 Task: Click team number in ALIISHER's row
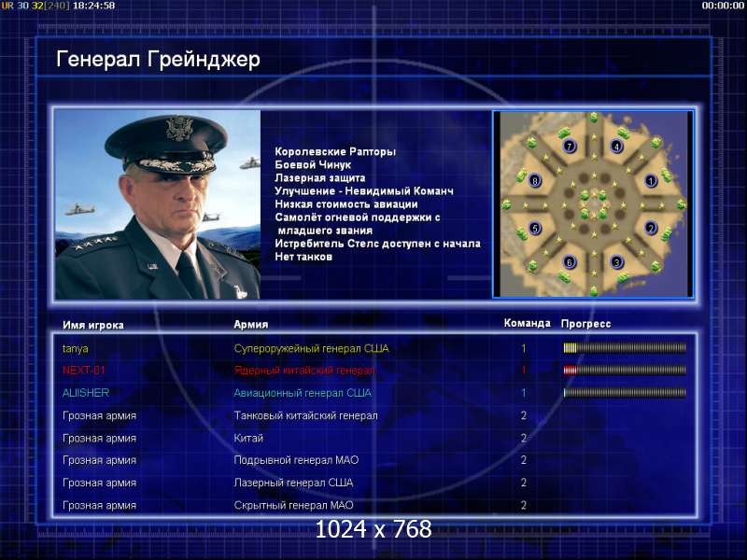(524, 393)
